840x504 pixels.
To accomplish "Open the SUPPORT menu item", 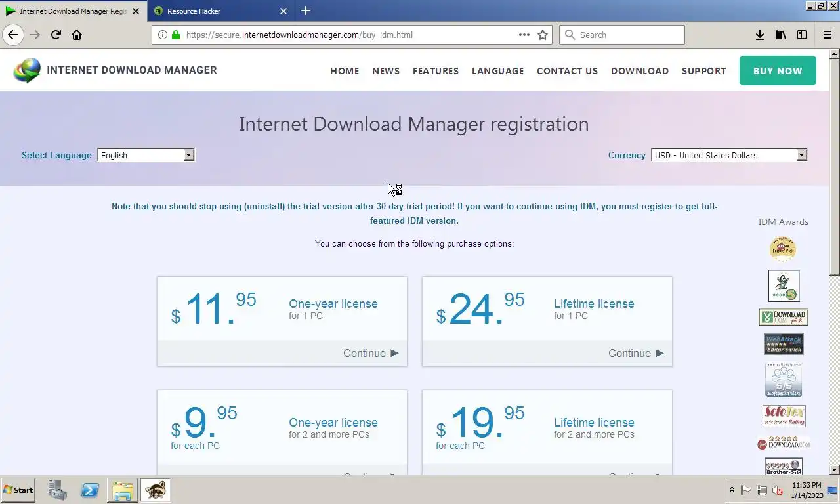I will coord(704,71).
